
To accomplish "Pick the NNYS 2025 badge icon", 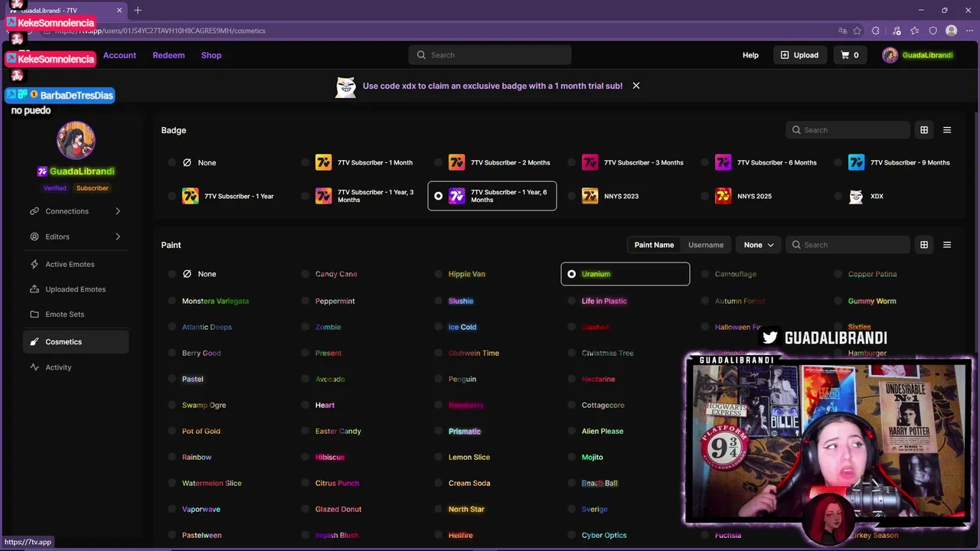I will 724,196.
